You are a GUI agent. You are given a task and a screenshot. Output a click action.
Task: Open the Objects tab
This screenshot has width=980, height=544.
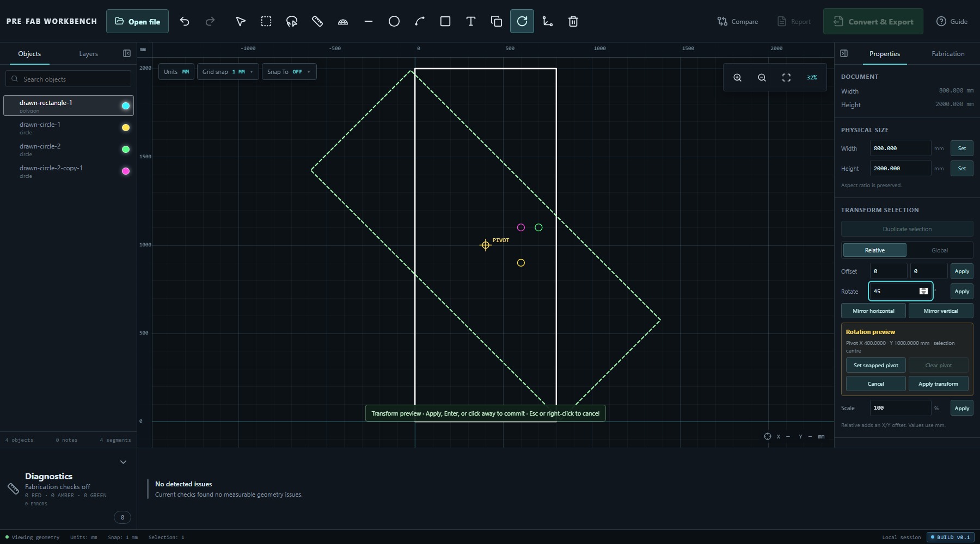pos(29,54)
